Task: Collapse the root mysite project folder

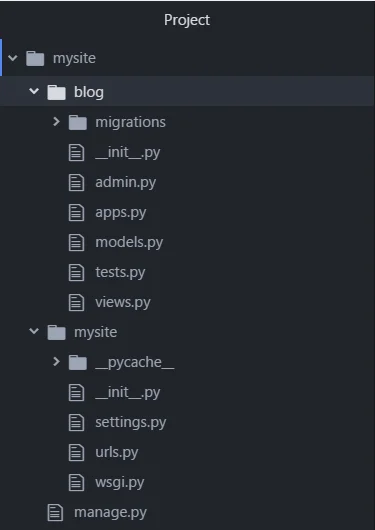Action: pyautogui.click(x=13, y=58)
